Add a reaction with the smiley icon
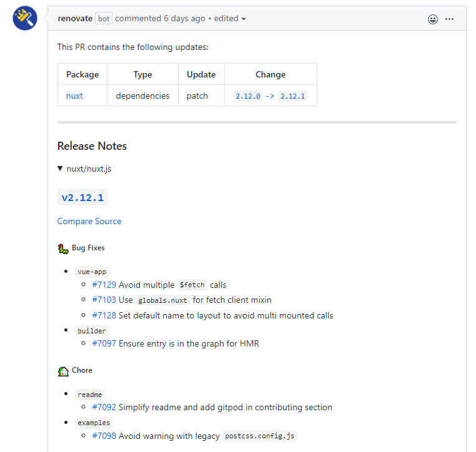The image size is (476, 452). point(433,19)
